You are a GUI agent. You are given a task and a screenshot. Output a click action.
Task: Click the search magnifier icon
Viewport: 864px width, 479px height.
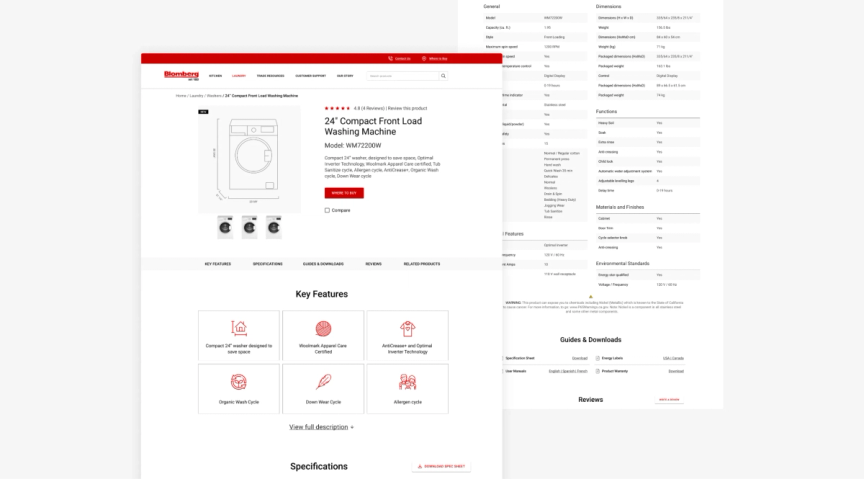click(443, 76)
